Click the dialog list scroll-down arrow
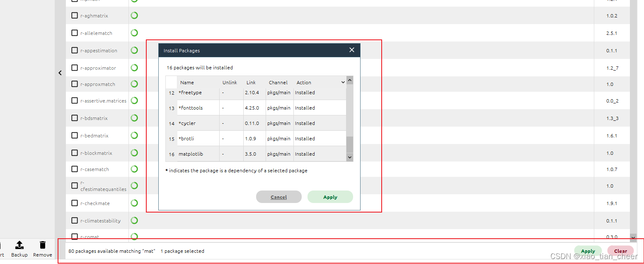 tap(350, 157)
